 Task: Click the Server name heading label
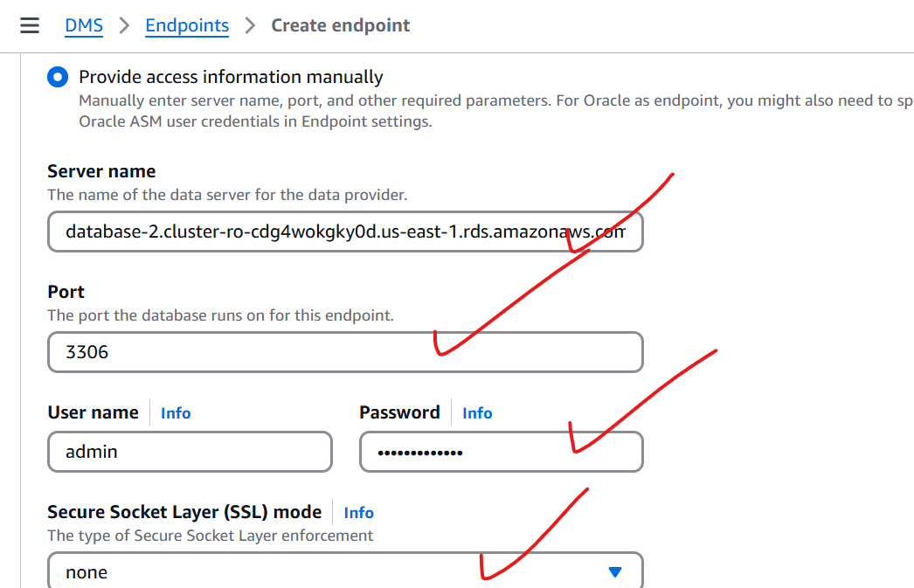pyautogui.click(x=101, y=171)
